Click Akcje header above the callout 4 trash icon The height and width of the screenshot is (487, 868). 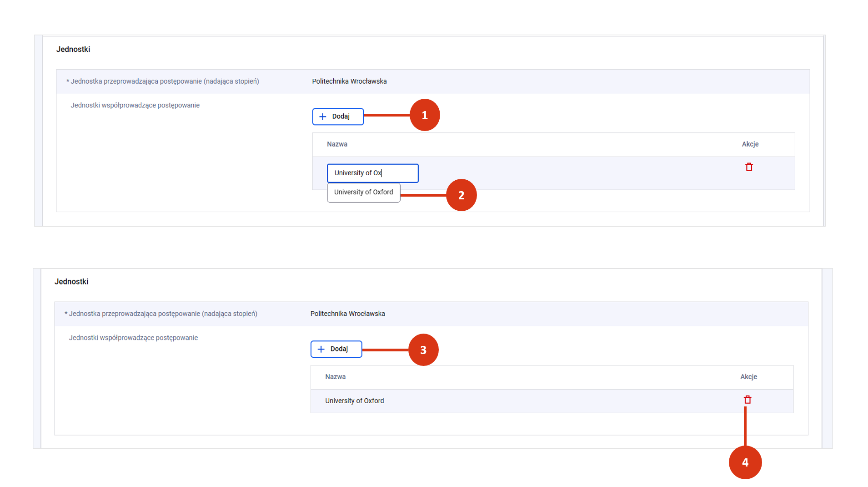pyautogui.click(x=748, y=377)
